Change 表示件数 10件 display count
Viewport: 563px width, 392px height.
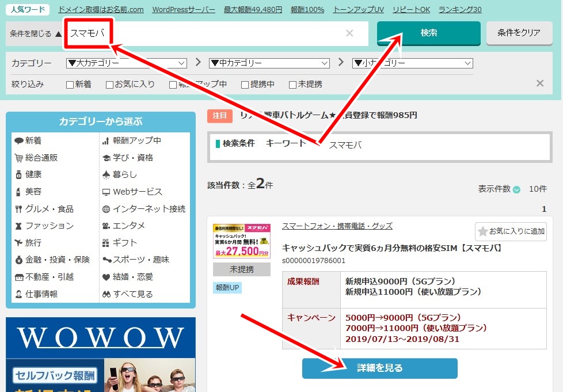(x=538, y=189)
